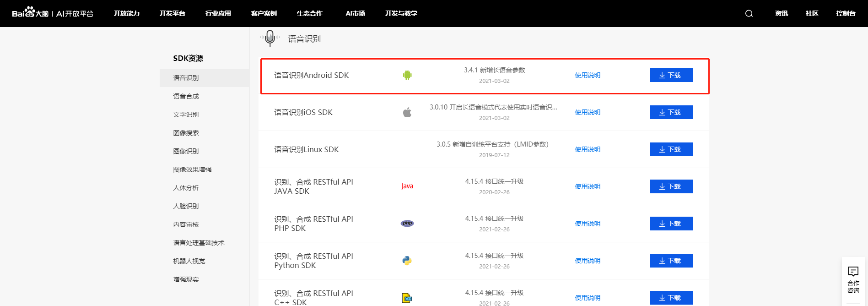Open 使用说明 for JAVA SDK

(588, 186)
